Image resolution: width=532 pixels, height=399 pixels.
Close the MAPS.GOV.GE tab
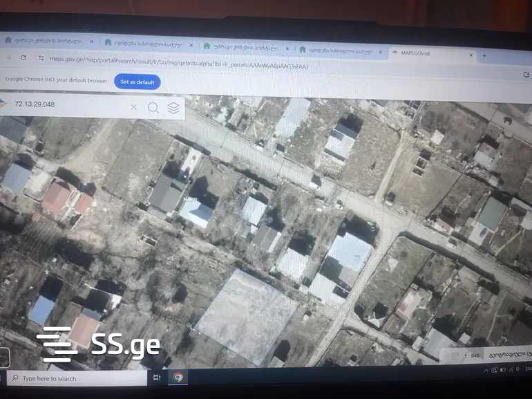point(471,55)
